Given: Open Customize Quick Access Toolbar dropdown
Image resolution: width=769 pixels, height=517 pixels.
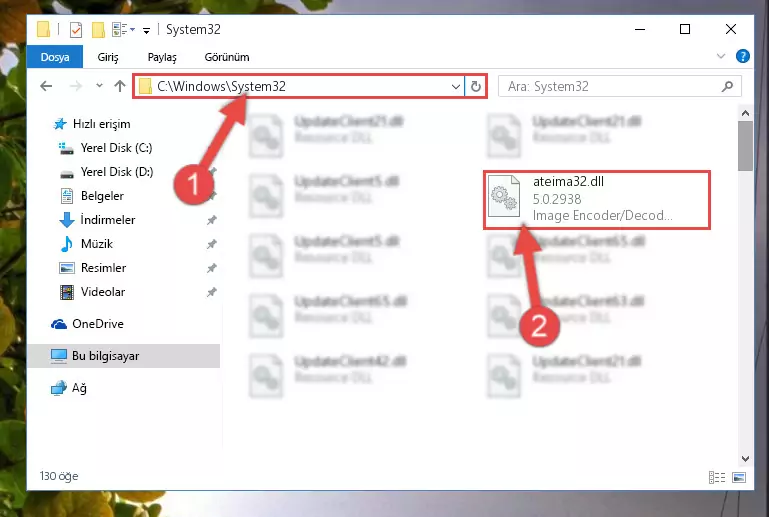Looking at the screenshot, I should [146, 30].
